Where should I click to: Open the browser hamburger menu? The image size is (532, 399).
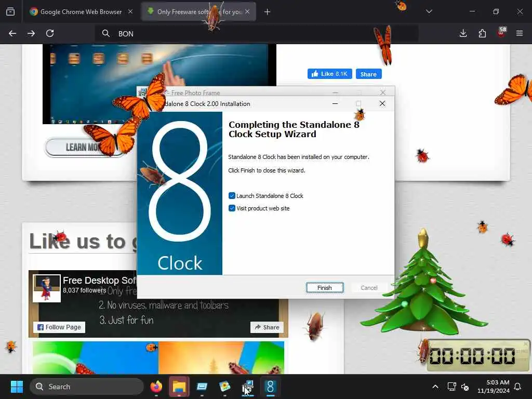click(x=520, y=33)
